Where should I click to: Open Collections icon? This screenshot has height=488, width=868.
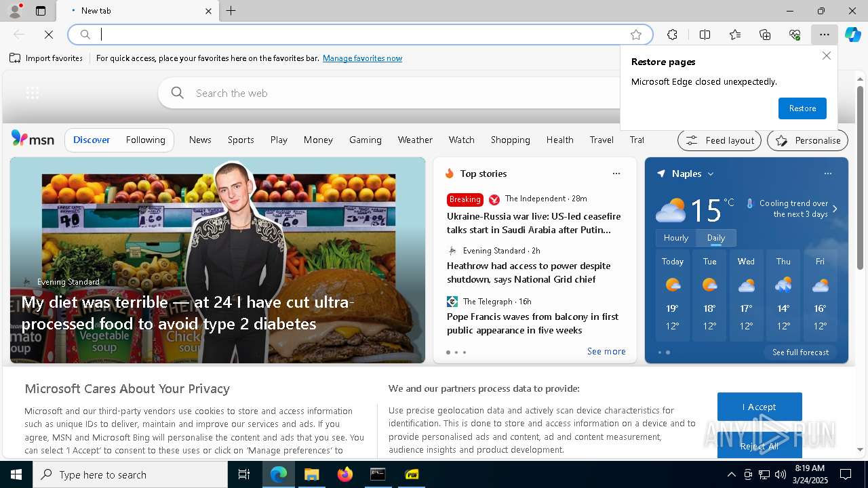(x=765, y=35)
